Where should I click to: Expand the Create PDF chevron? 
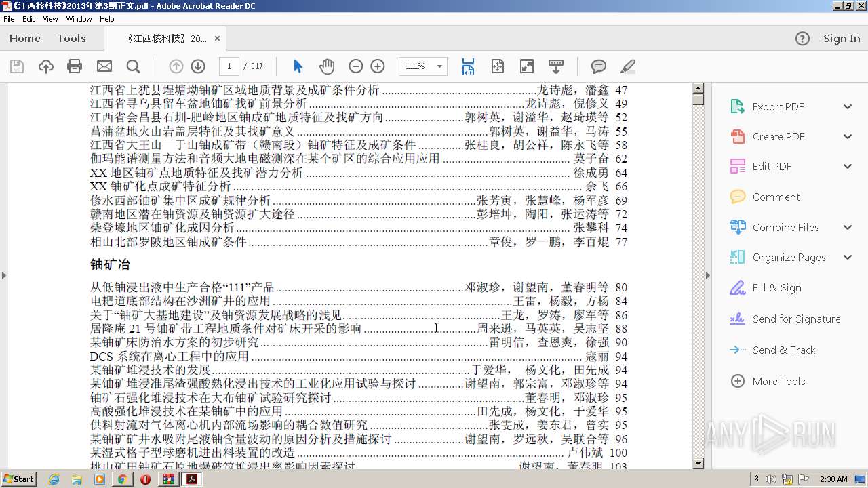tap(848, 137)
